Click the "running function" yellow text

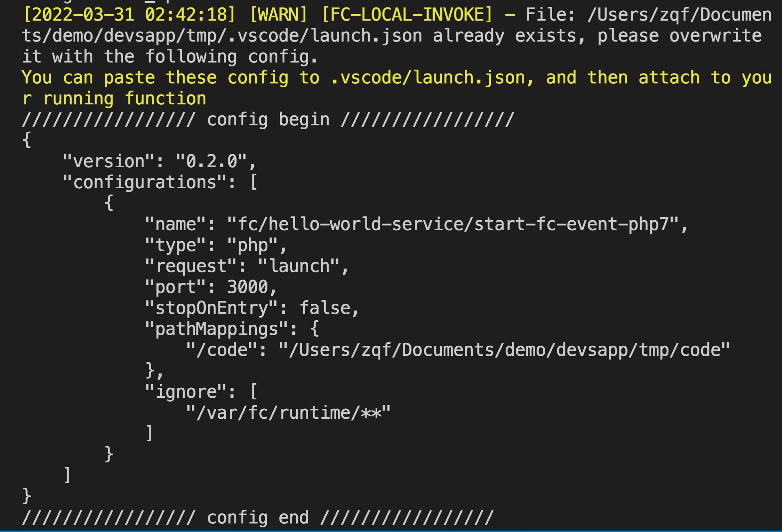(x=124, y=98)
